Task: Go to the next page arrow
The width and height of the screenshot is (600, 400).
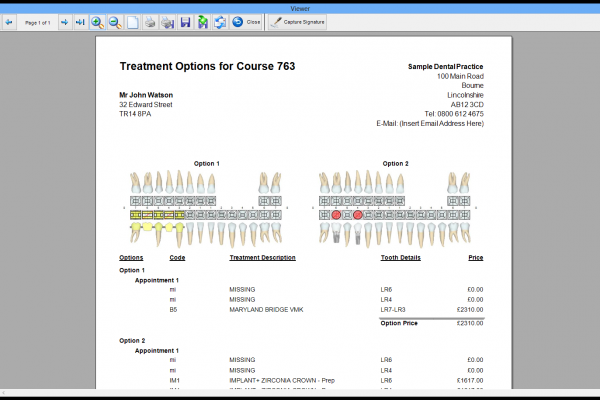Action: [x=64, y=23]
